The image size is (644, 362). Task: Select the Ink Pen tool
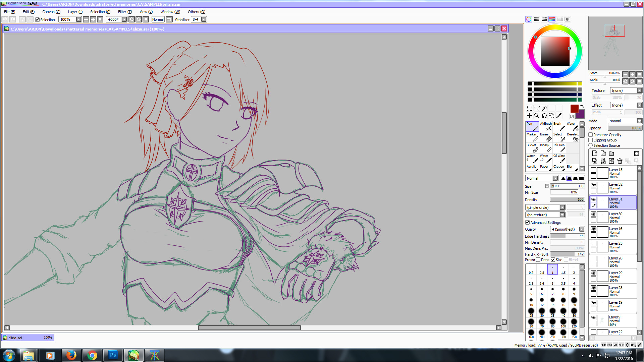(559, 148)
